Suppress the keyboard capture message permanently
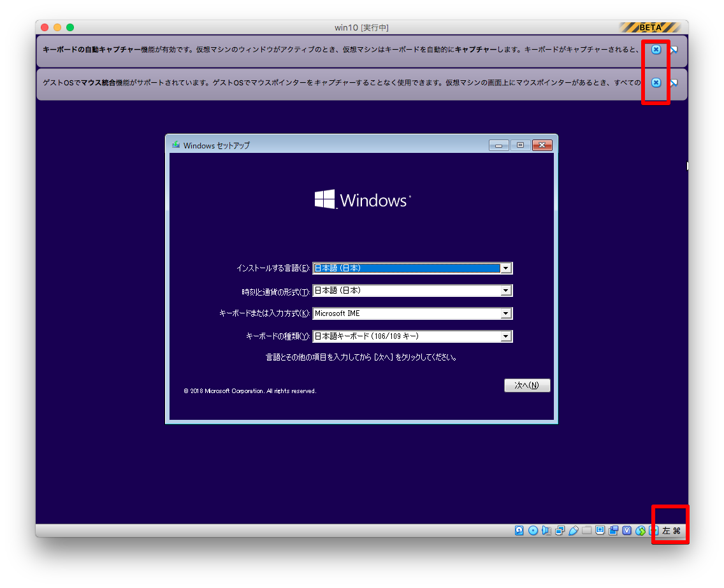The height and width of the screenshot is (588, 724). coord(674,50)
